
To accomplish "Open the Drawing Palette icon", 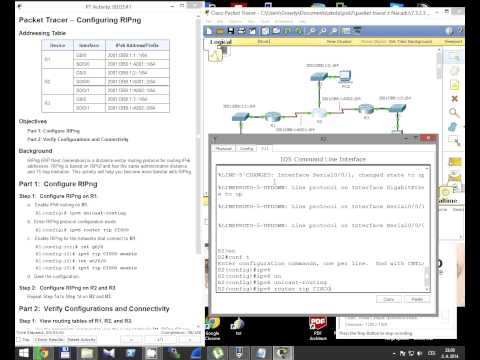I will coord(346,31).
